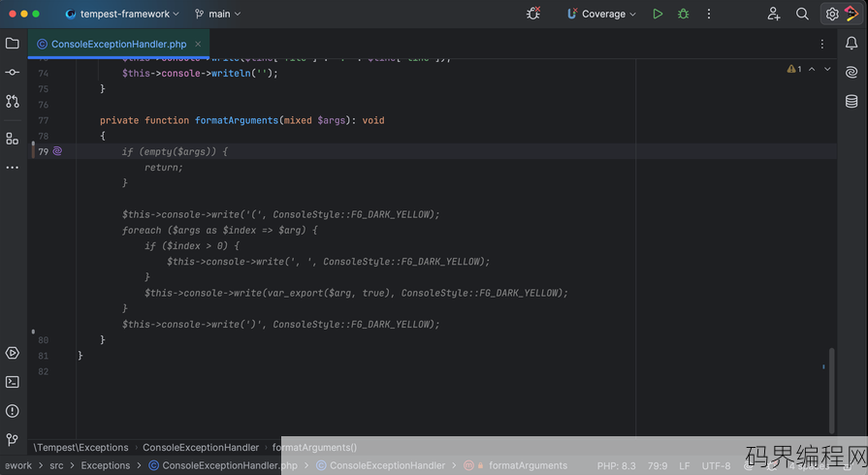Click the debug listener bug icon
This screenshot has width=868, height=475.
[533, 14]
